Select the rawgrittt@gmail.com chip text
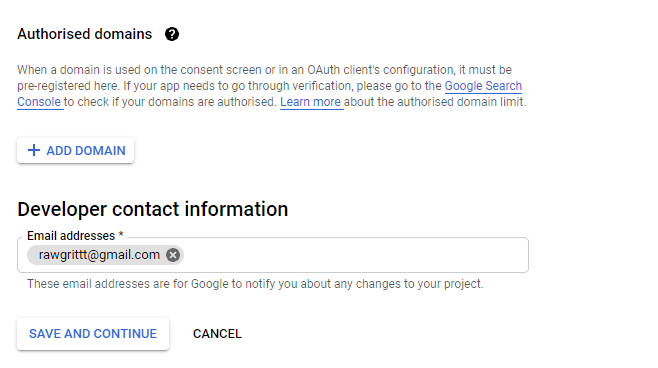The height and width of the screenshot is (368, 658). pos(99,255)
